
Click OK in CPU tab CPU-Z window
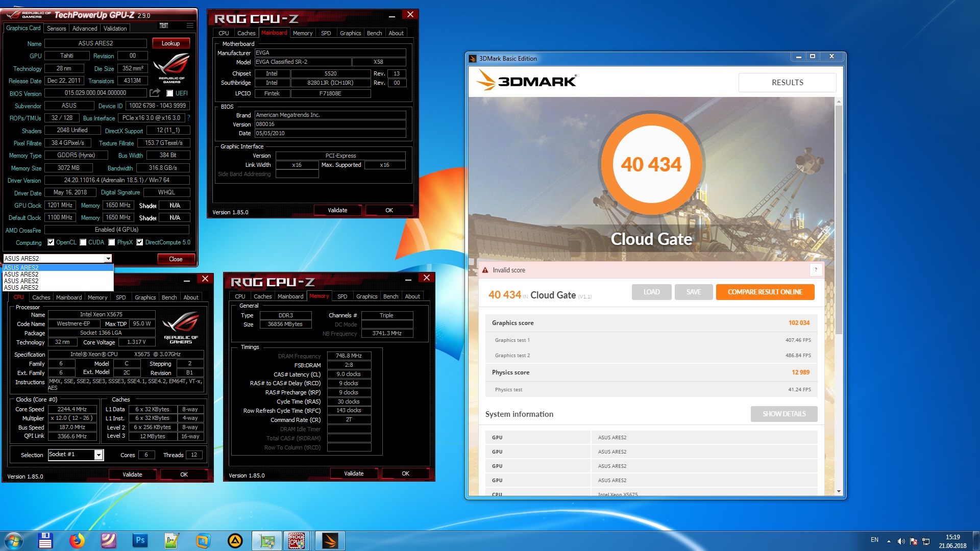pyautogui.click(x=184, y=474)
